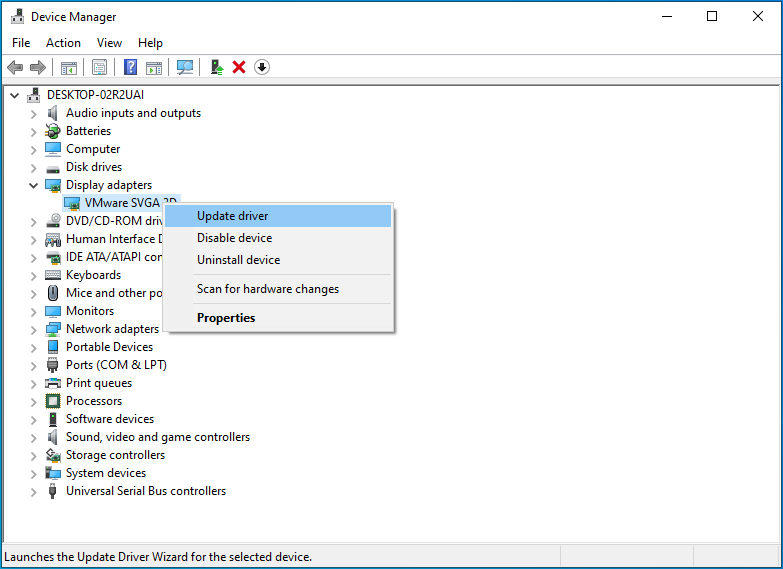Click the Properties sheet toolbar icon
This screenshot has height=569, width=783.
99,67
